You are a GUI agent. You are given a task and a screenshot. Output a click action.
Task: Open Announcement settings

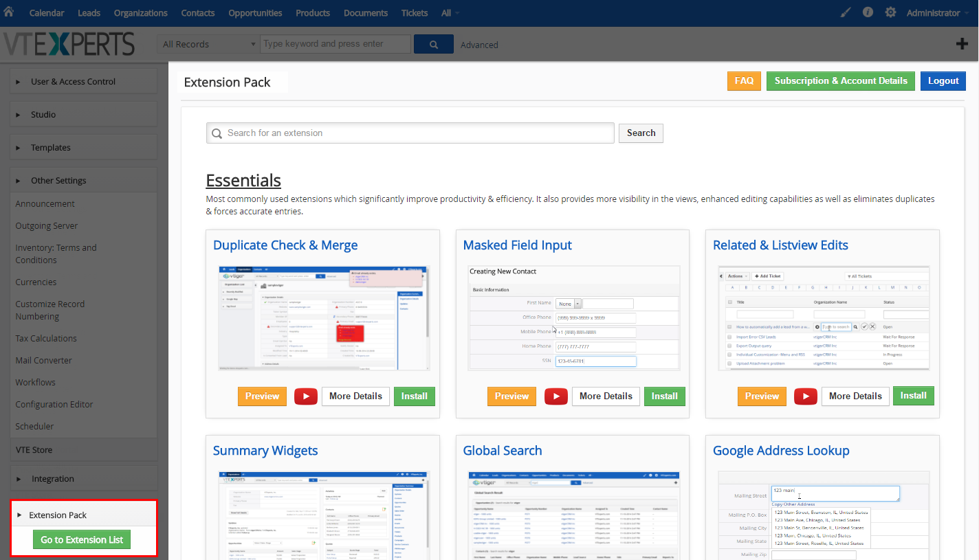tap(45, 204)
